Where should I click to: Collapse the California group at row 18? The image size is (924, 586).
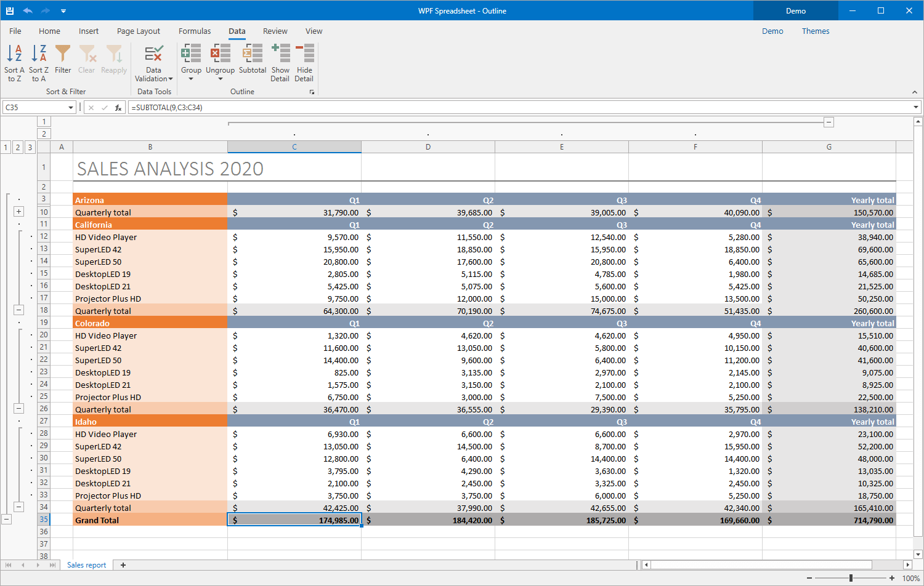click(18, 310)
